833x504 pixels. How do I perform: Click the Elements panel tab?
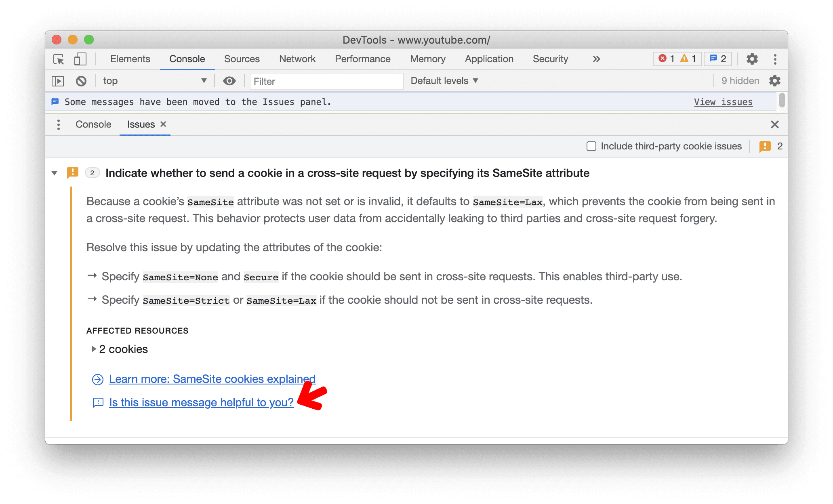tap(130, 58)
